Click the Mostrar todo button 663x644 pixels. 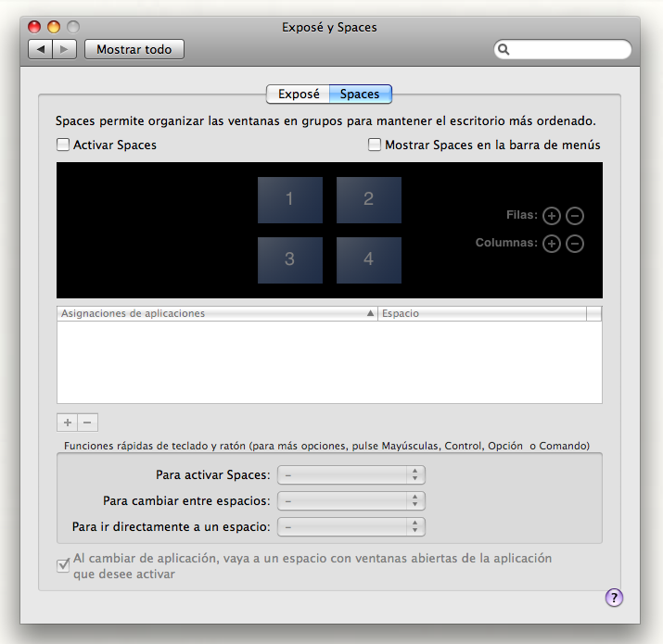tap(134, 49)
